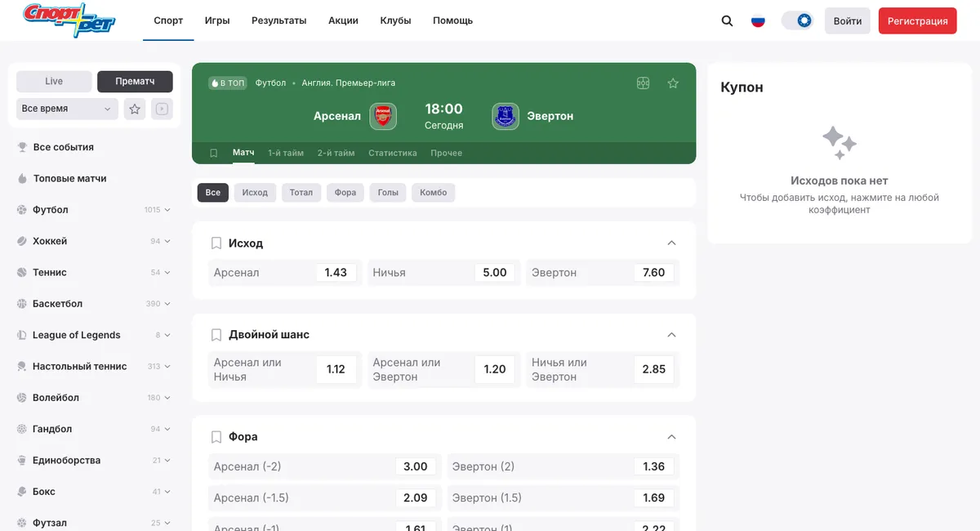Screen dimensions: 980x531
Task: Select the Все market filter chip
Action: point(213,193)
